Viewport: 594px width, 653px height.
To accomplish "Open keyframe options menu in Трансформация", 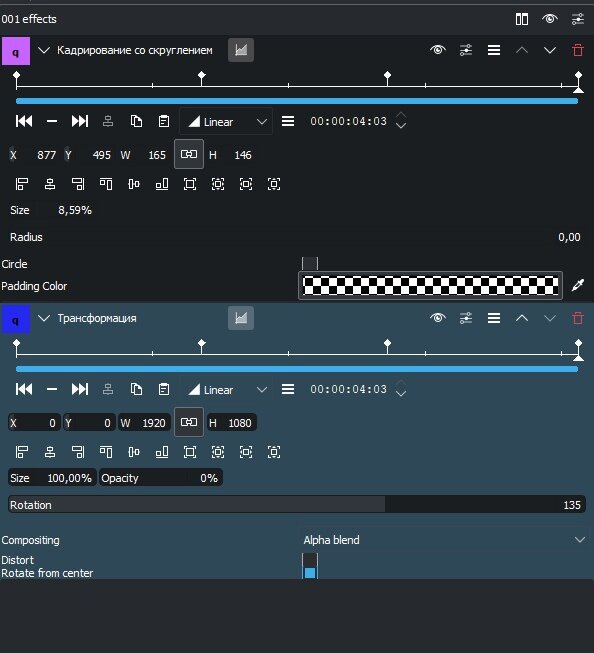I will tap(288, 389).
